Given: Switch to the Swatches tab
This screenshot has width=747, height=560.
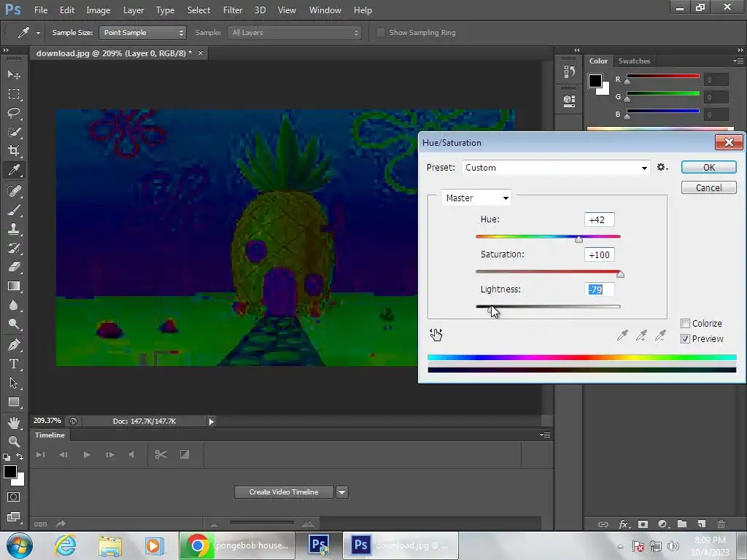Looking at the screenshot, I should 634,61.
